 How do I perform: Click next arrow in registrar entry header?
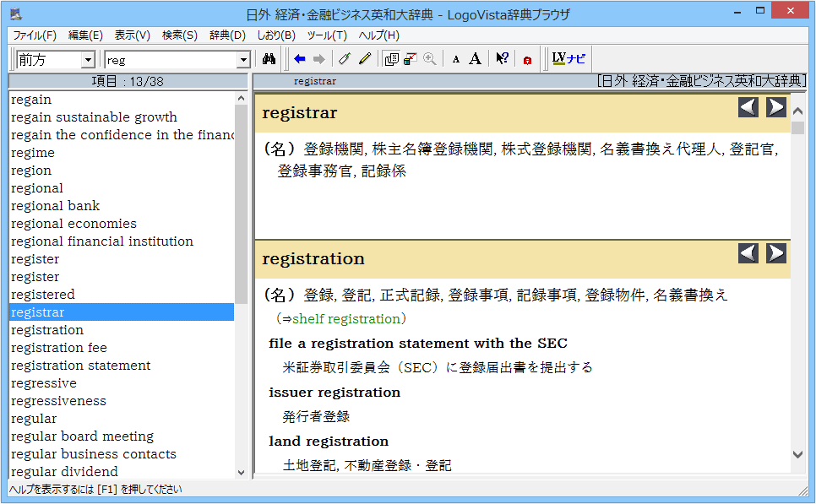coord(776,107)
